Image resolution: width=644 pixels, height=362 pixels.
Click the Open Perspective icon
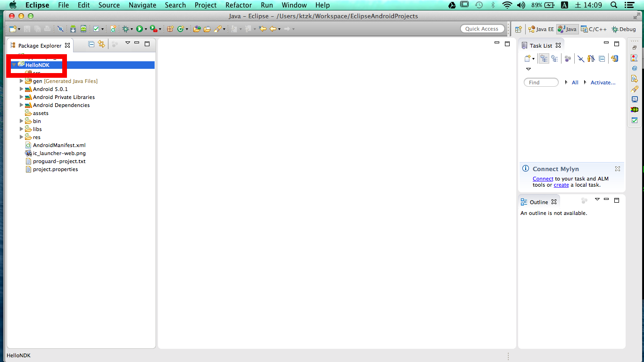tap(518, 29)
